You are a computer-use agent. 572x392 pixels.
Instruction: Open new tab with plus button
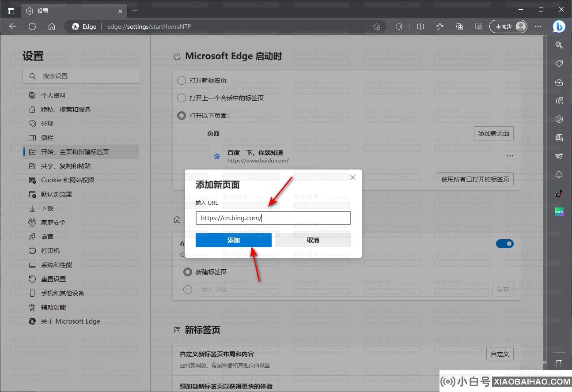(135, 11)
